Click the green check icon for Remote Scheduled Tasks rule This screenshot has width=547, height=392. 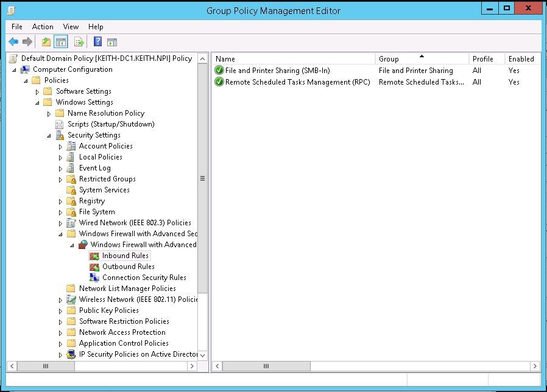(x=219, y=82)
